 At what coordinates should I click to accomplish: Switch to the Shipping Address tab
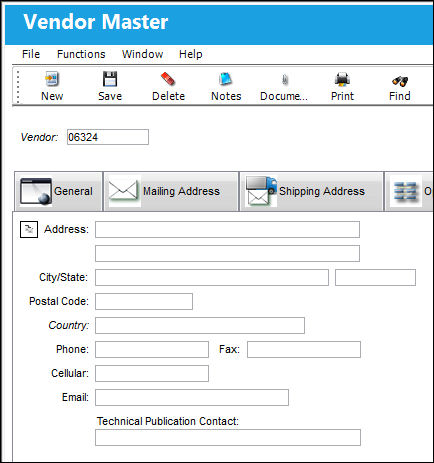[x=311, y=191]
